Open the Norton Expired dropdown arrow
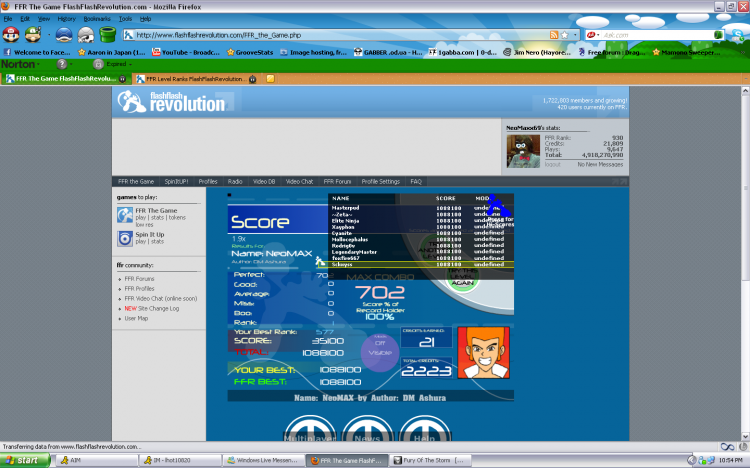750x468 pixels. point(130,64)
